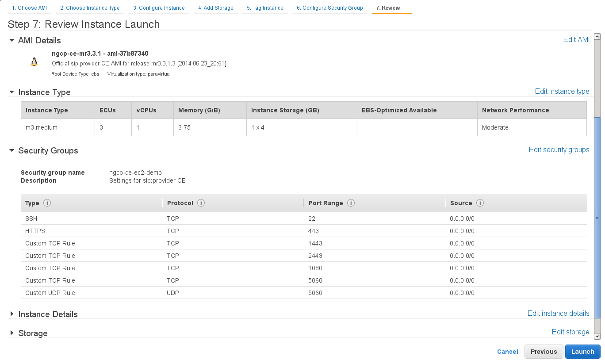The image size is (605, 364).
Task: Click the info icon next to Protocol
Action: point(201,203)
